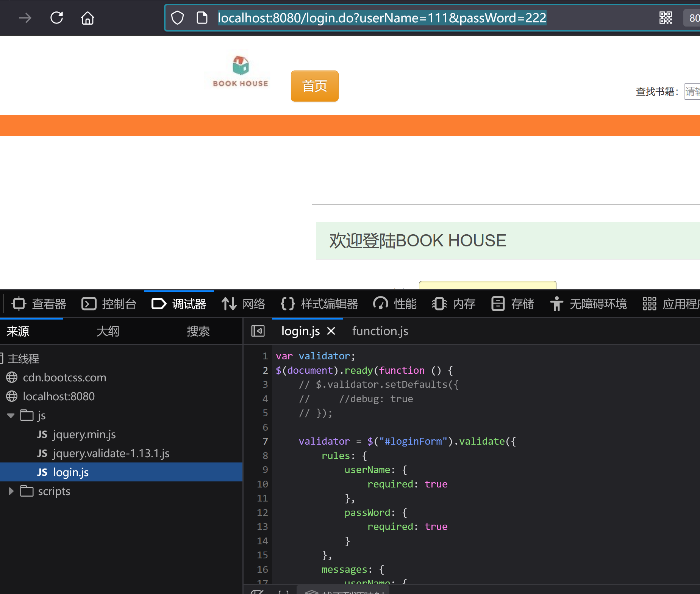Open the 控制台 console tab

pos(109,304)
